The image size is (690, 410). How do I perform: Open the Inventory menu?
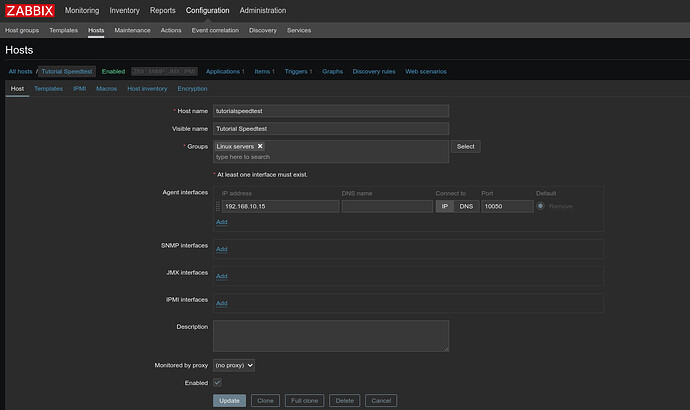(125, 10)
